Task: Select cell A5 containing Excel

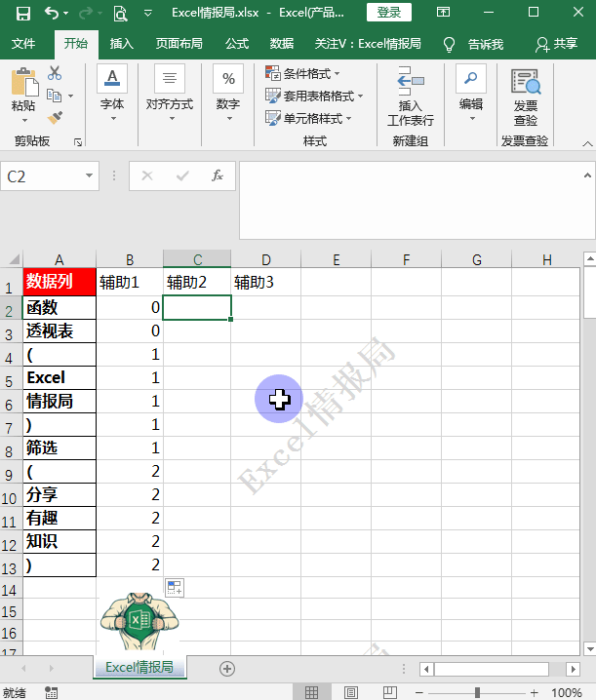Action: coord(60,378)
